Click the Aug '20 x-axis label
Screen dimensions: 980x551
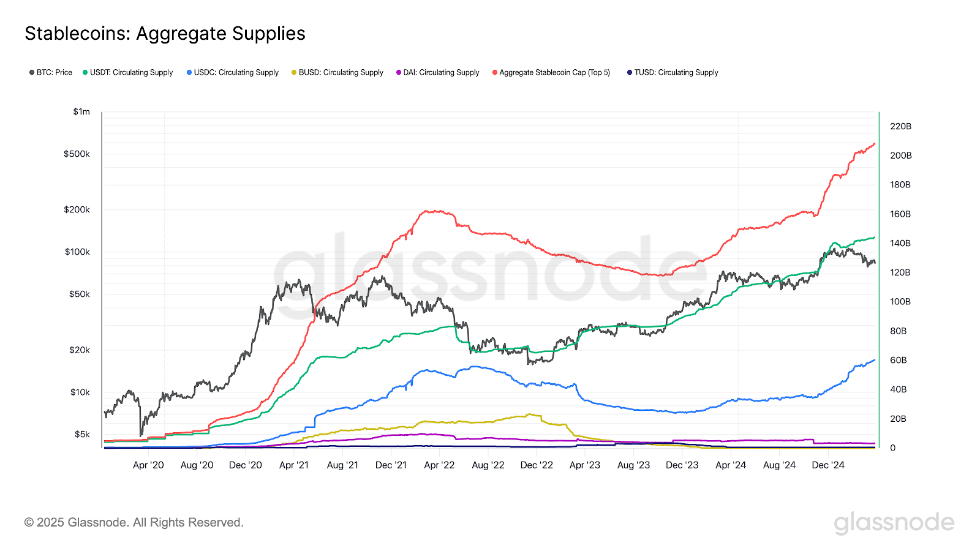[x=197, y=465]
